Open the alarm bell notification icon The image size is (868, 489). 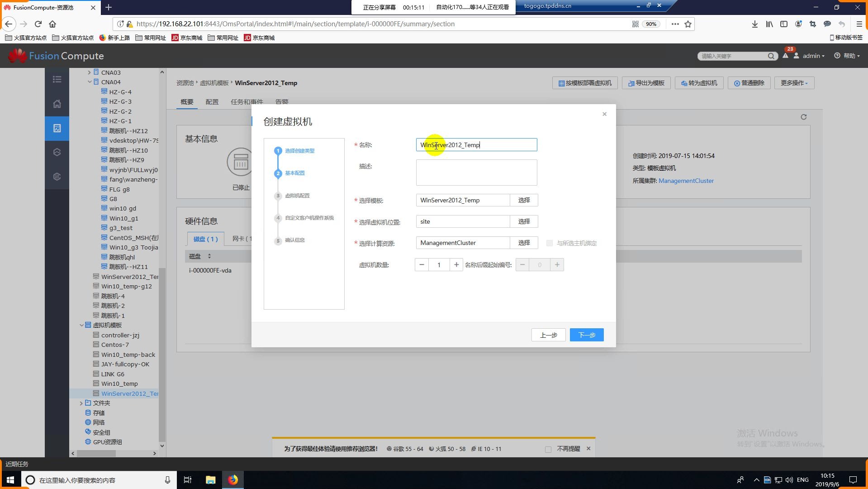pos(785,56)
